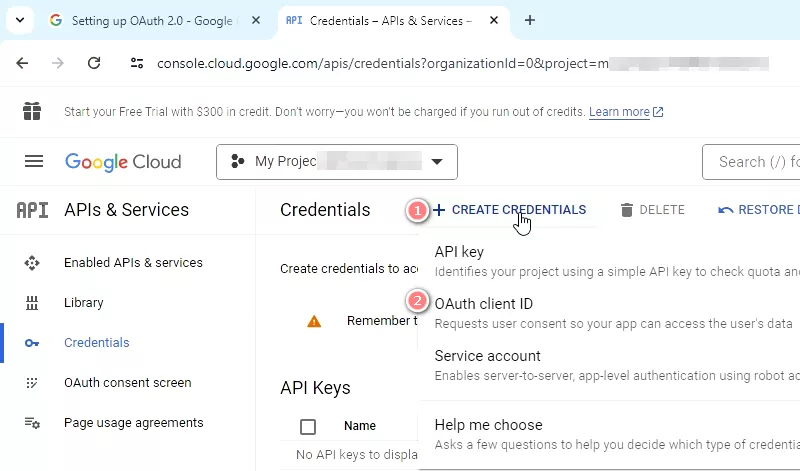
Task: Click the 'No API keys to display' text
Action: pos(357,454)
